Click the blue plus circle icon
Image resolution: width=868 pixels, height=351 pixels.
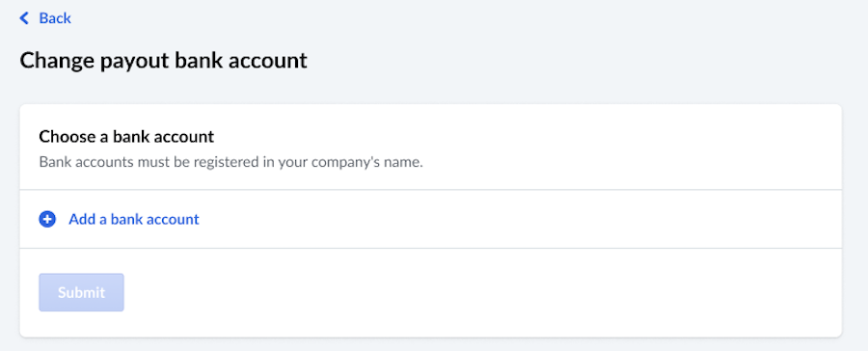tap(47, 219)
